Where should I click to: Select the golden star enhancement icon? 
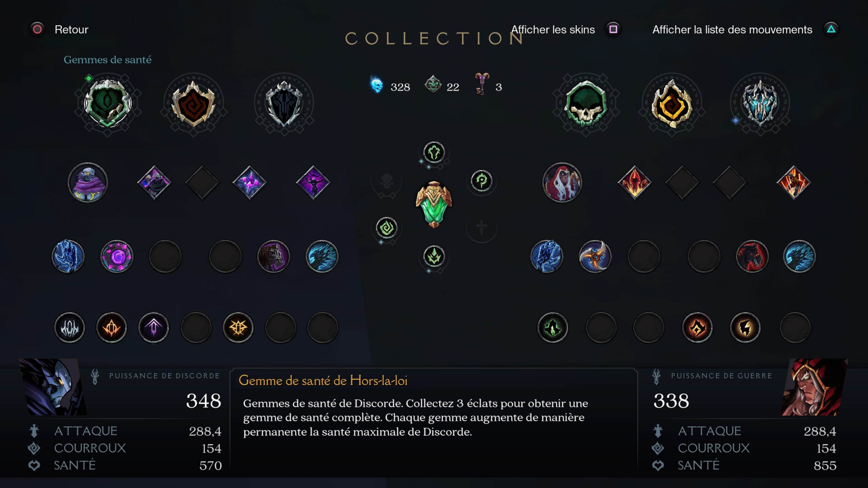pyautogui.click(x=238, y=328)
